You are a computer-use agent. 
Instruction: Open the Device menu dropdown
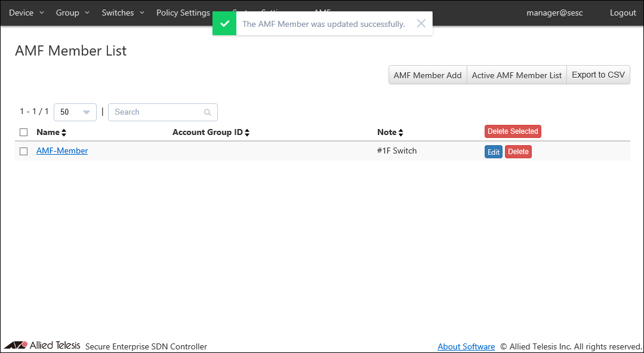point(26,13)
